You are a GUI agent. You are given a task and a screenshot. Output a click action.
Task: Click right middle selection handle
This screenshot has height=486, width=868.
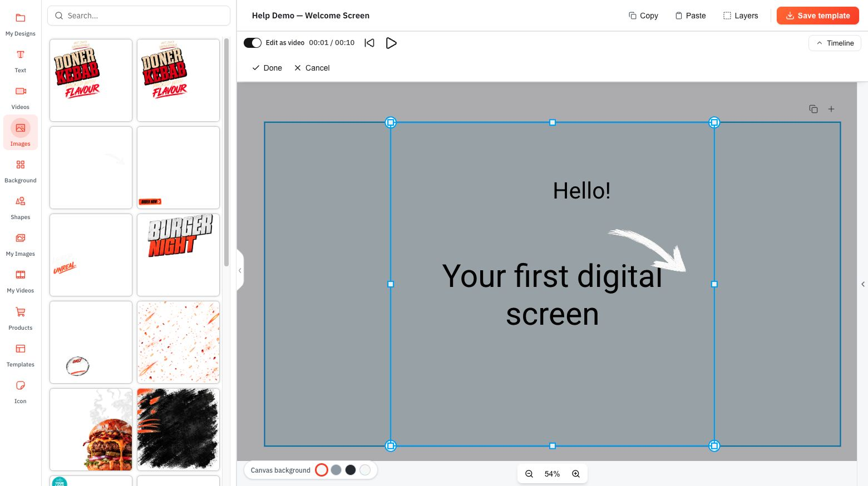[714, 284]
